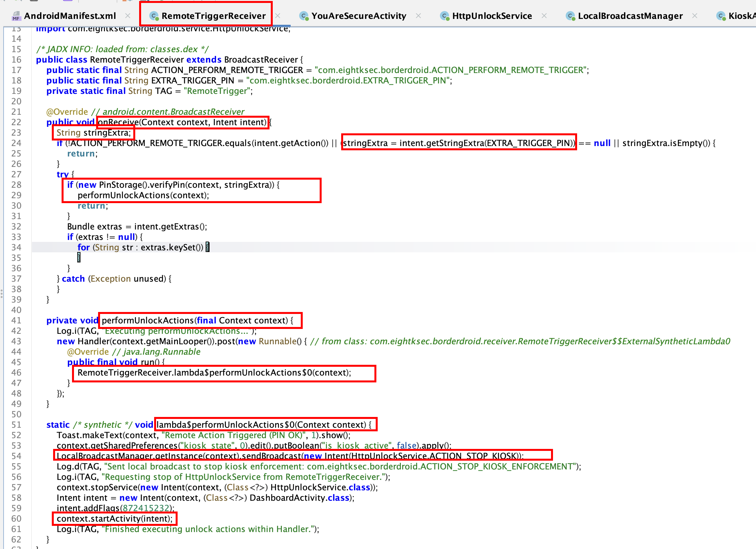
Task: Click the class icon on YouAreSecureActivity tab
Action: tap(304, 16)
